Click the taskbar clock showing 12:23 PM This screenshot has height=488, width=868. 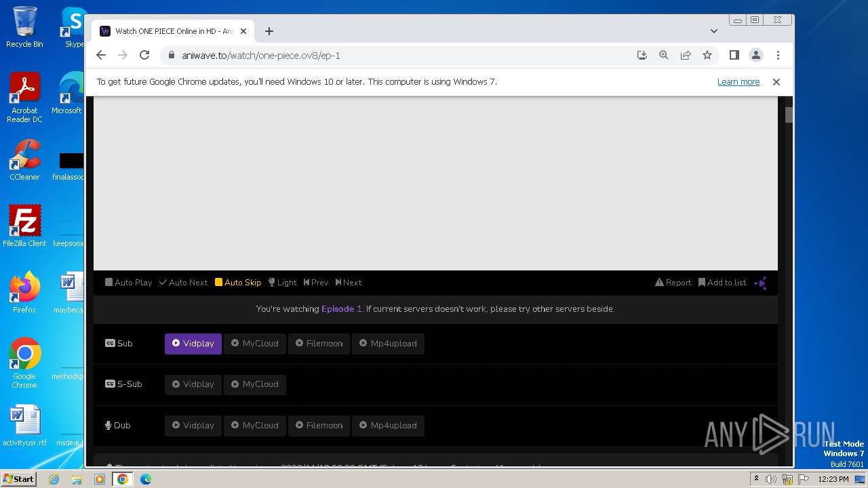tap(833, 479)
